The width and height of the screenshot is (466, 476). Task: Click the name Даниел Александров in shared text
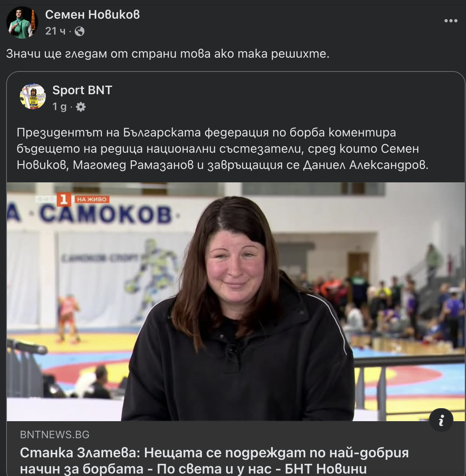point(366,165)
